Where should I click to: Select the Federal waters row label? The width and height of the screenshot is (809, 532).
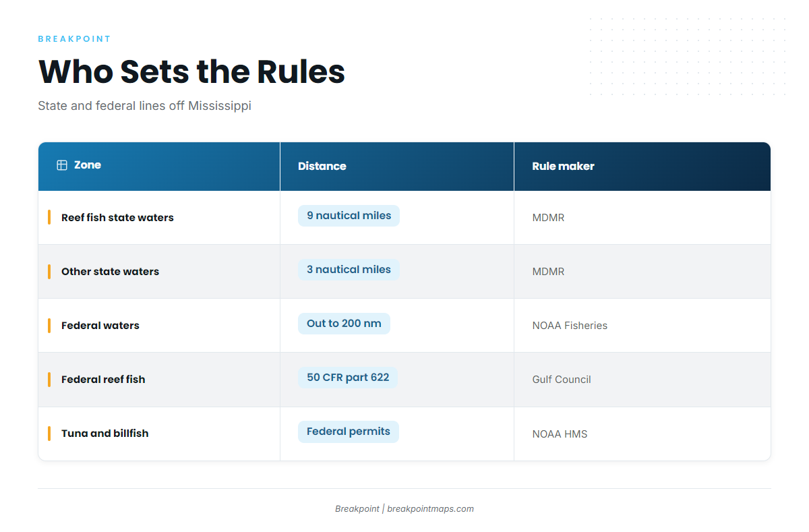[x=100, y=326]
